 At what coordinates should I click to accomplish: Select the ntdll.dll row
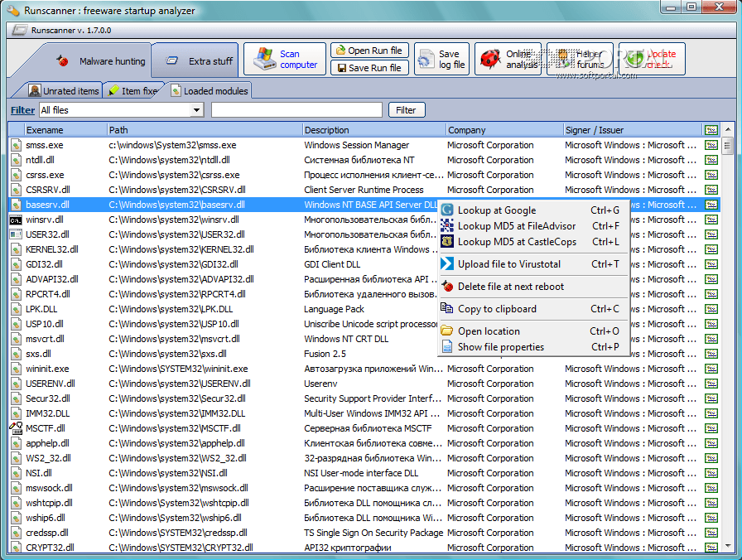(364, 160)
